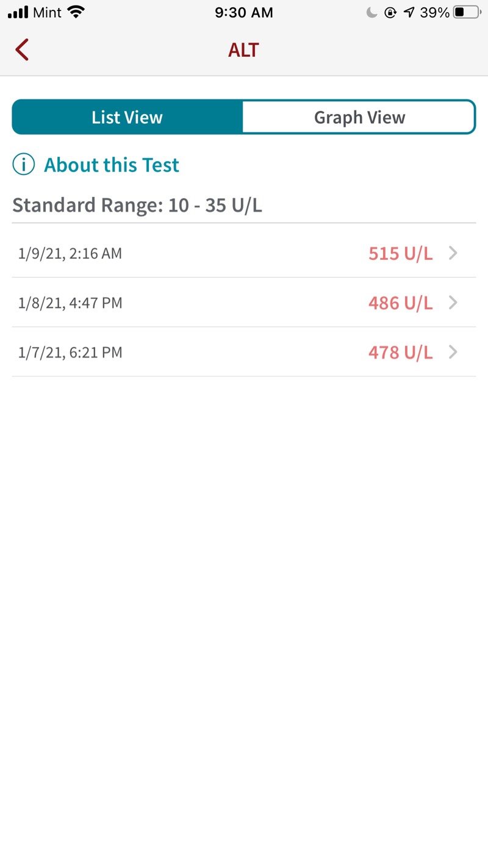
Task: Tap the rotation lock status icon
Action: [x=390, y=12]
